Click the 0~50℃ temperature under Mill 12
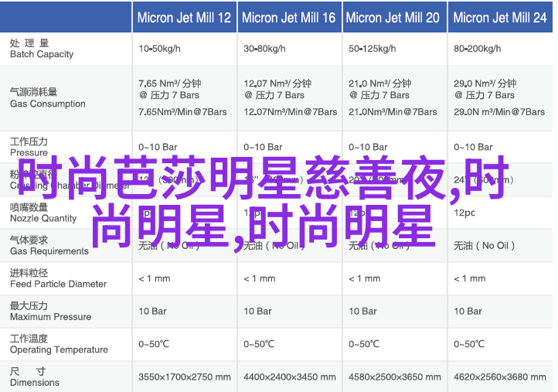Viewport: 558px width, 392px height. click(154, 344)
